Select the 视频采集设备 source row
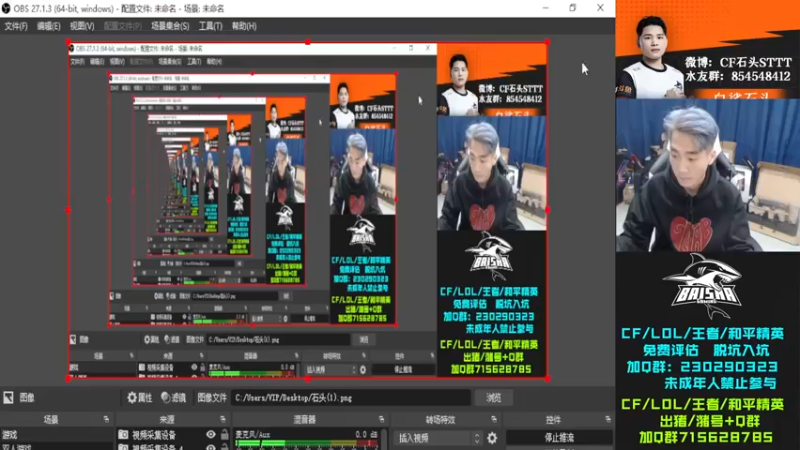The width and height of the screenshot is (800, 450). [173, 435]
